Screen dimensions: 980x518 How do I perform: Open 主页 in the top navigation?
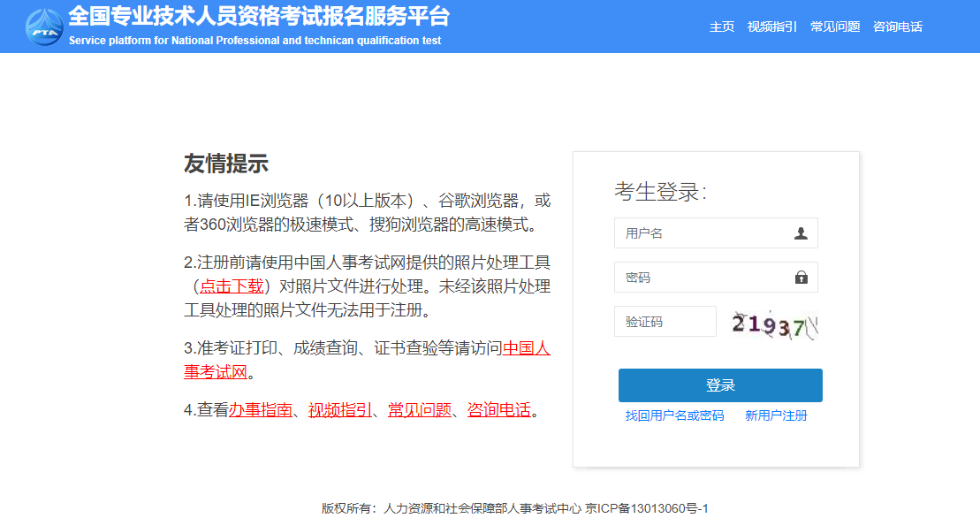722,27
